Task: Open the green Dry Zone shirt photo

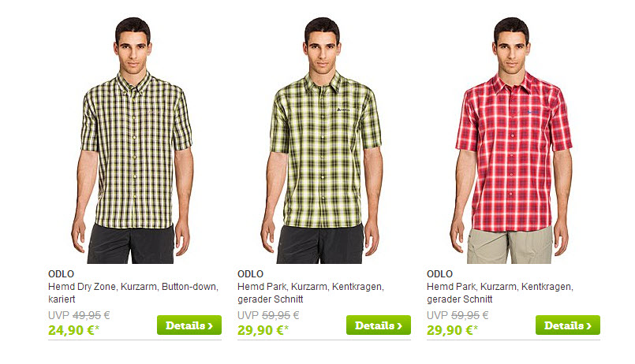Action: pos(133,140)
